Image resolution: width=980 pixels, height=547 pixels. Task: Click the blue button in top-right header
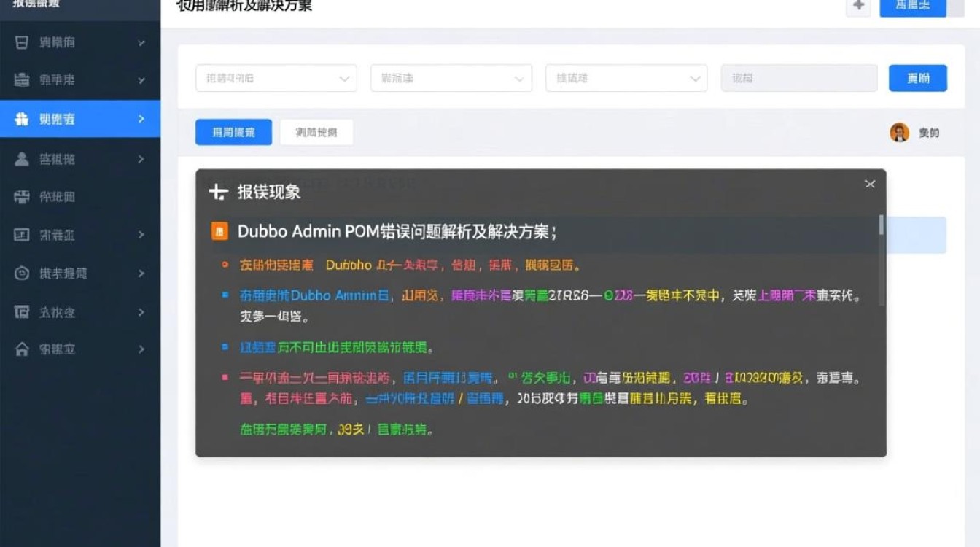tap(913, 7)
